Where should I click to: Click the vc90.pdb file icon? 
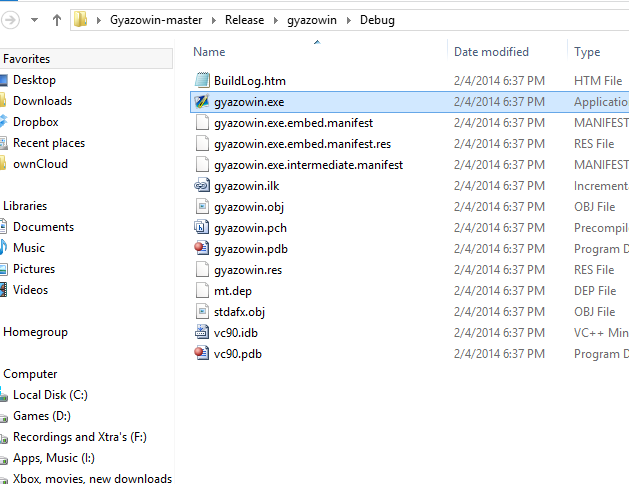(x=201, y=354)
